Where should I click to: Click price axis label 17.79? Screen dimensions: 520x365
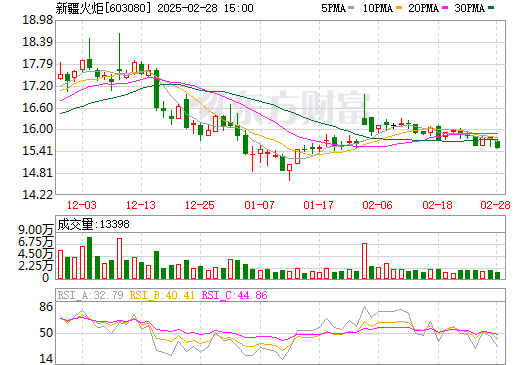pos(37,64)
